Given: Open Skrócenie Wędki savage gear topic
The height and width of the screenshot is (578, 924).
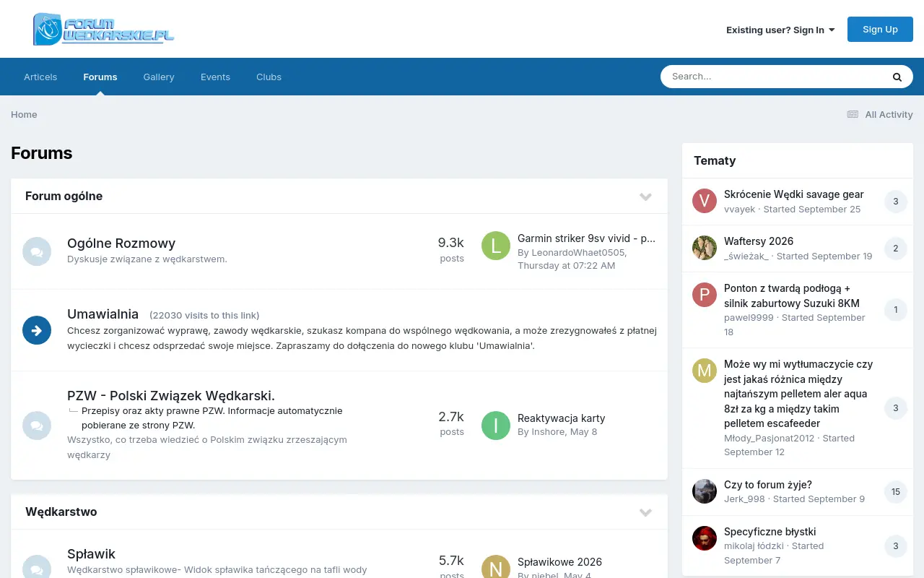Looking at the screenshot, I should point(794,194).
